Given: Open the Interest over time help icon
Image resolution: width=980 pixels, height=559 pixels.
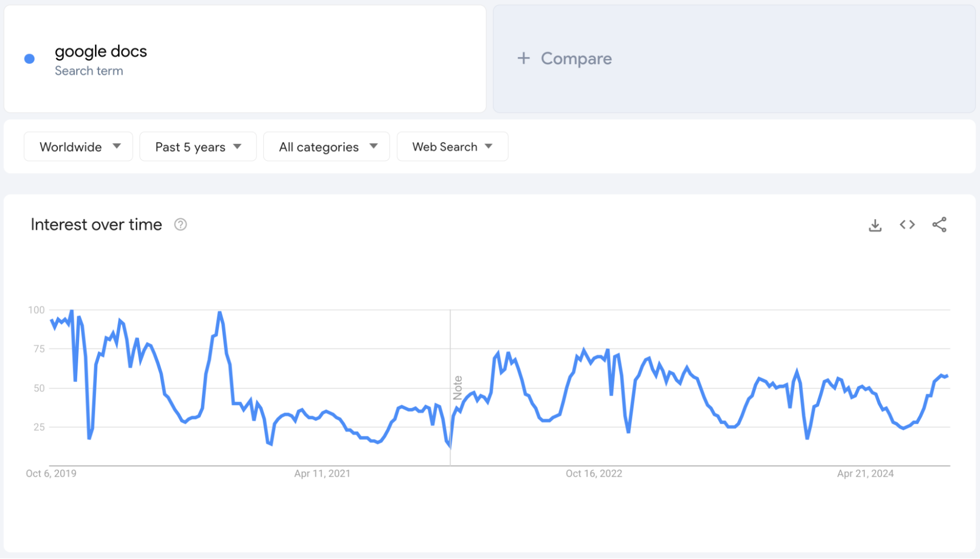Looking at the screenshot, I should click(x=180, y=224).
